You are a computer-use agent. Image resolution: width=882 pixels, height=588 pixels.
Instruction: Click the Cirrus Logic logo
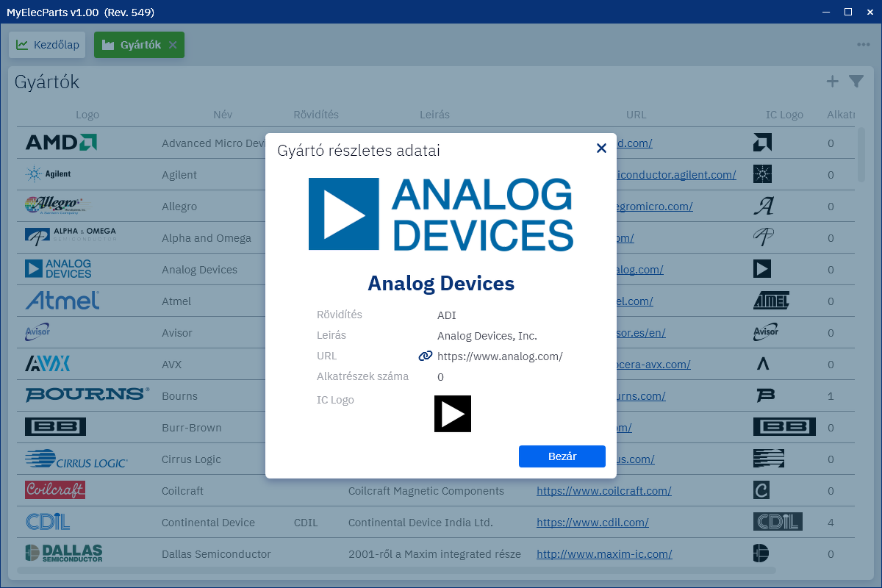[x=76, y=459]
